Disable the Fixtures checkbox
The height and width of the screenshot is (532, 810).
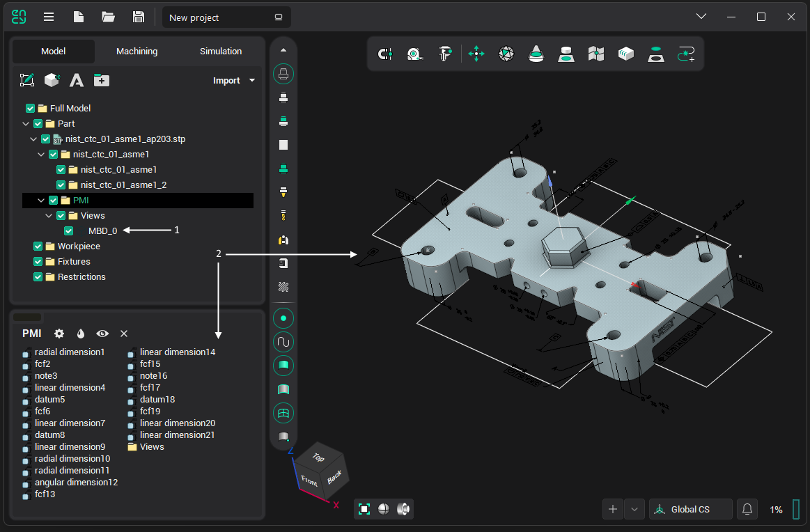(x=38, y=262)
